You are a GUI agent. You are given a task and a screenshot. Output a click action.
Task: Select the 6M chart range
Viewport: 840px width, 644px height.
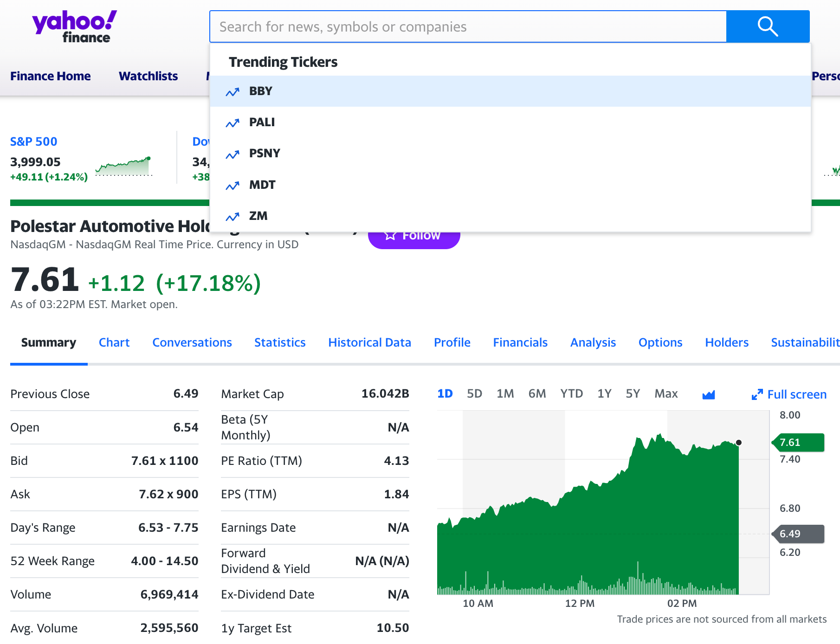point(537,394)
